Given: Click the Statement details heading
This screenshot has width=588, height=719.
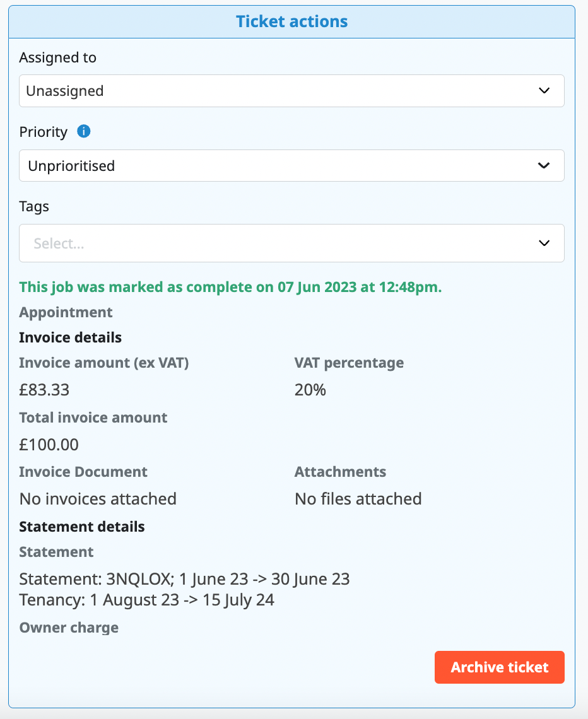Looking at the screenshot, I should pyautogui.click(x=82, y=527).
